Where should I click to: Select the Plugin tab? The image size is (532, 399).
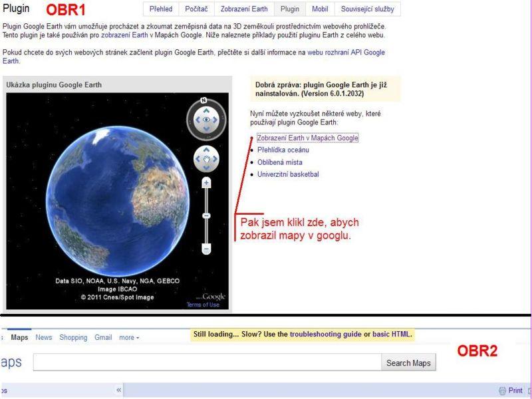[x=290, y=9]
